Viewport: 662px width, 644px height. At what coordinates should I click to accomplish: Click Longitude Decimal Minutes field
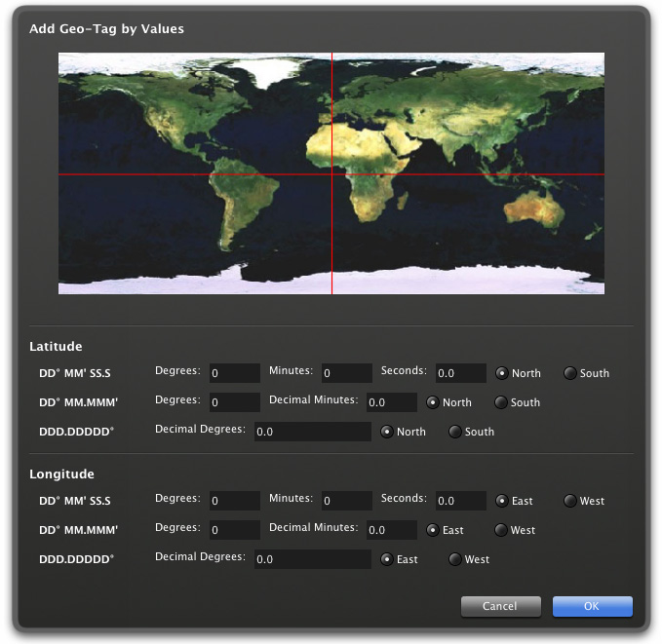pyautogui.click(x=391, y=530)
